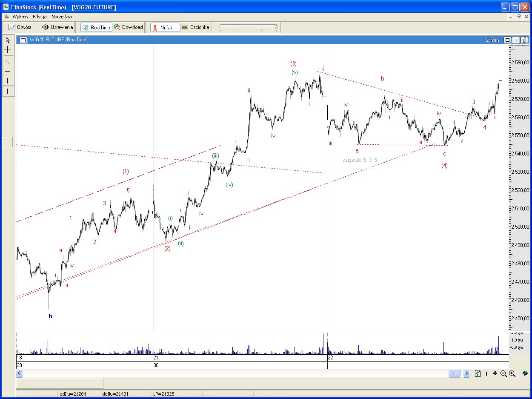The width and height of the screenshot is (532, 399).
Task: Open the Narzędzia menu
Action: (x=62, y=17)
